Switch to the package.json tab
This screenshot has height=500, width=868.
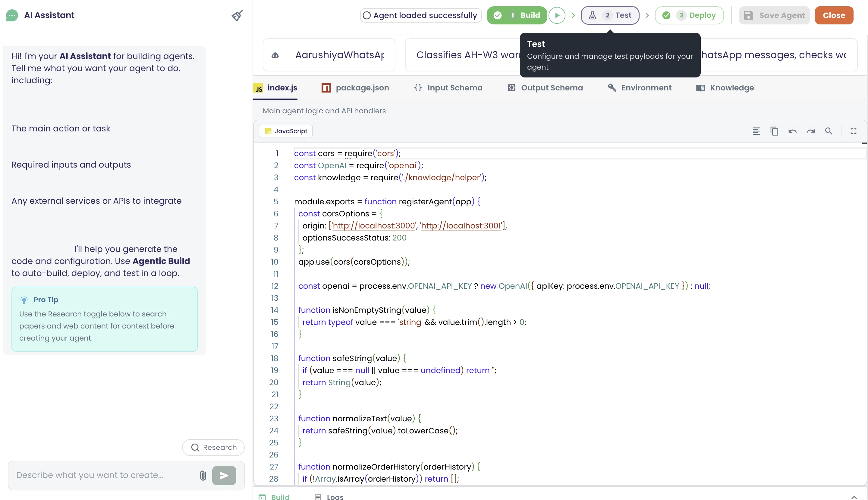coord(355,88)
